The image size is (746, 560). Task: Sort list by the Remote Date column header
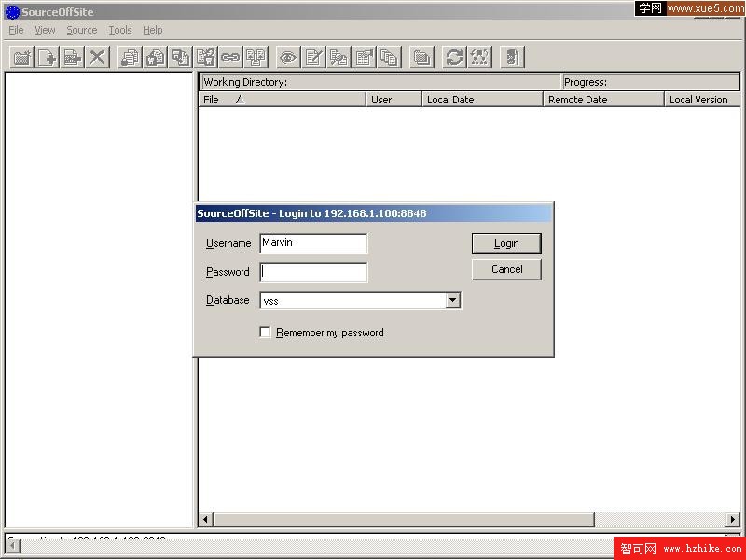tap(603, 100)
